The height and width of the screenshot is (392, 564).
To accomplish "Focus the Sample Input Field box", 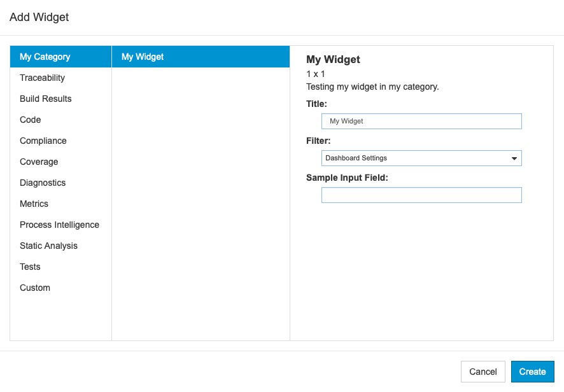I will 421,195.
